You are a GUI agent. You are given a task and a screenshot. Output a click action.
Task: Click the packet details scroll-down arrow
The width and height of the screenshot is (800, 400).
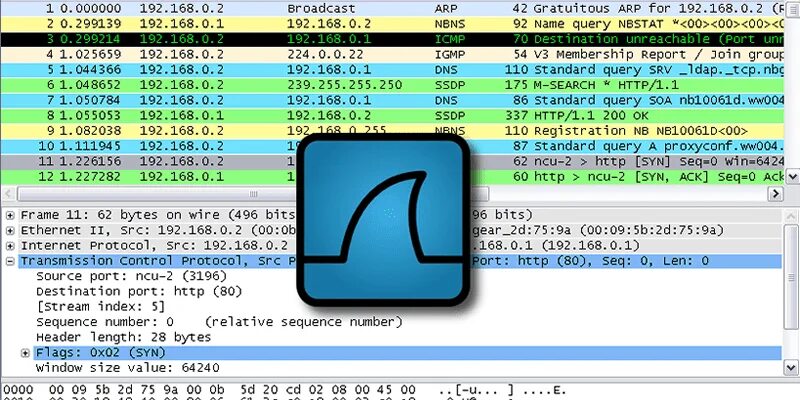click(x=791, y=367)
